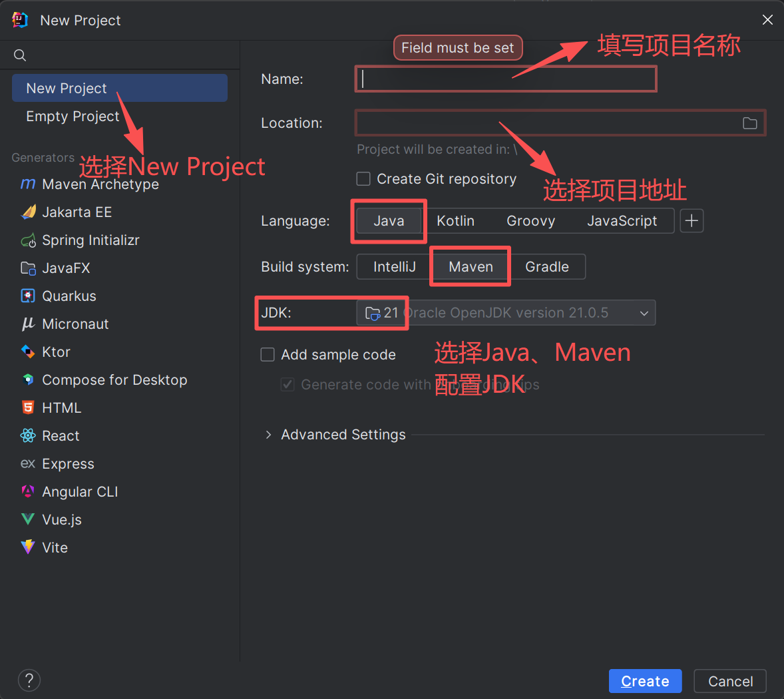The image size is (784, 699).
Task: Select New Project in sidebar
Action: (x=120, y=88)
